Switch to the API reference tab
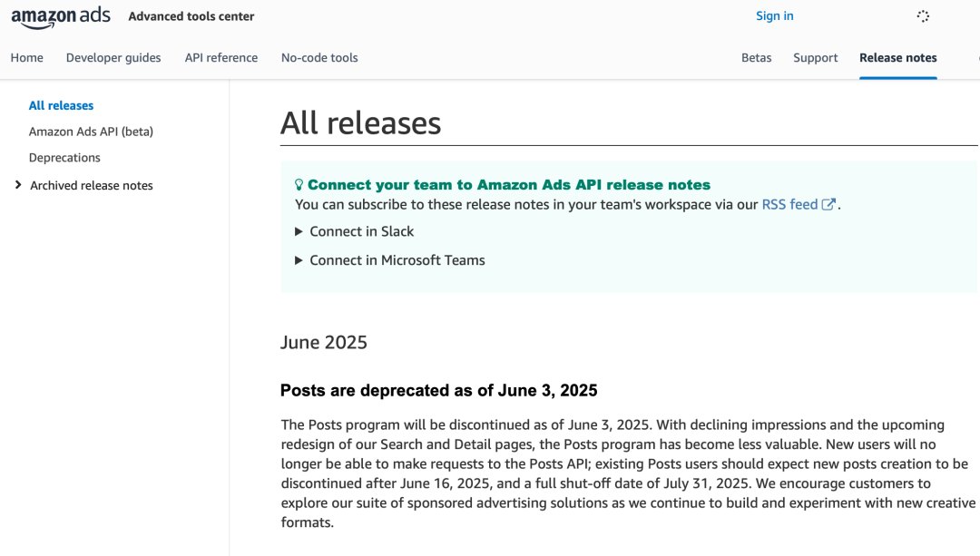This screenshot has height=556, width=980. [221, 57]
